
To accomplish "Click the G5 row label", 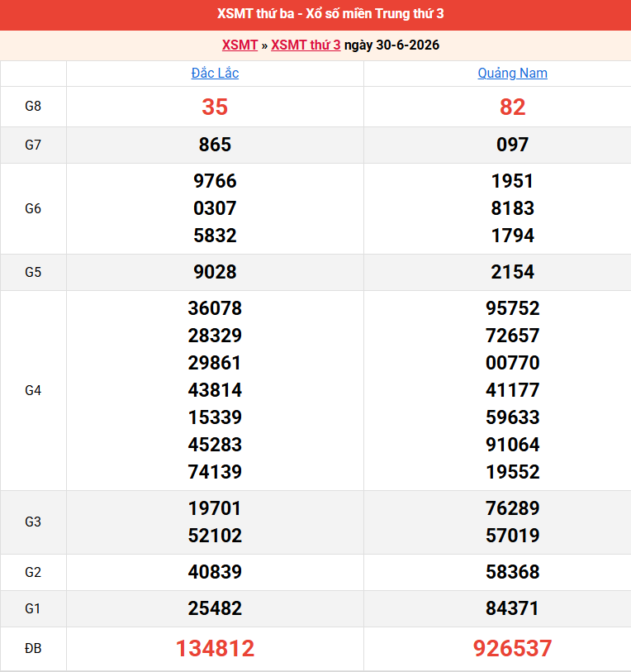I will 33,272.
